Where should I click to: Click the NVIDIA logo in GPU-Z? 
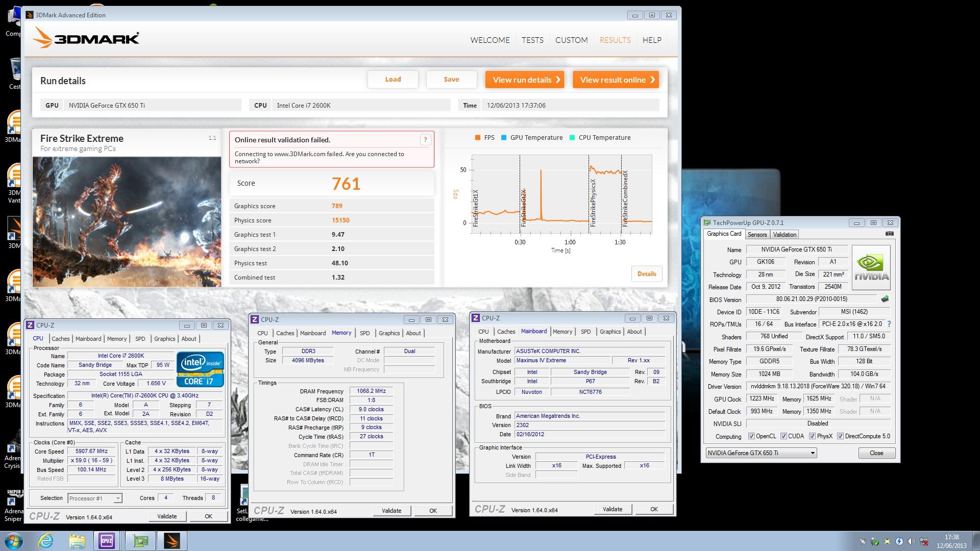pos(871,268)
